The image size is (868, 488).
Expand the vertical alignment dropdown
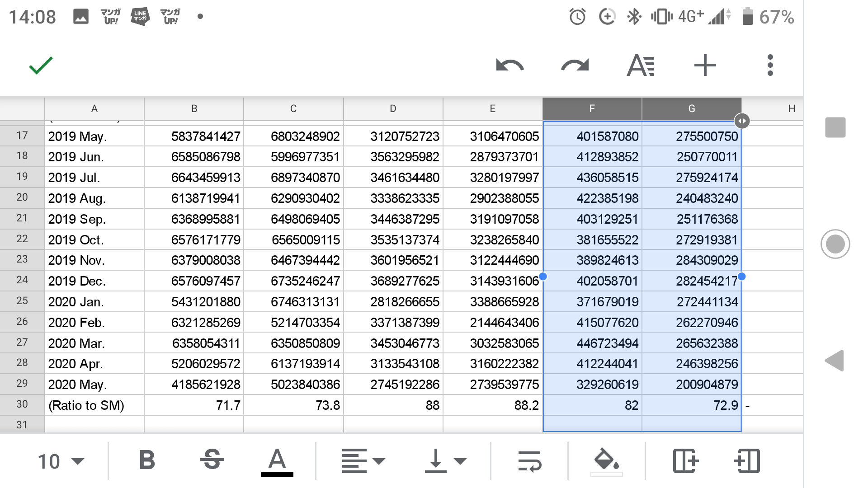[x=445, y=460]
